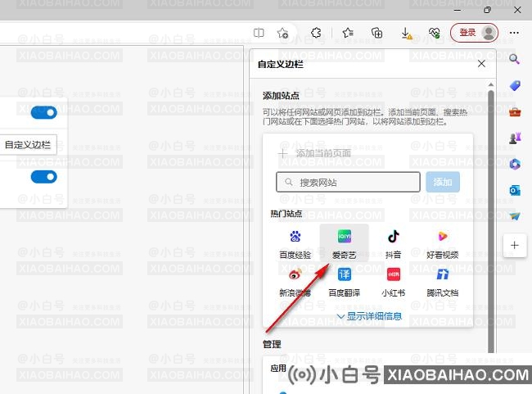Click the 添加站点 heading

[x=281, y=96]
